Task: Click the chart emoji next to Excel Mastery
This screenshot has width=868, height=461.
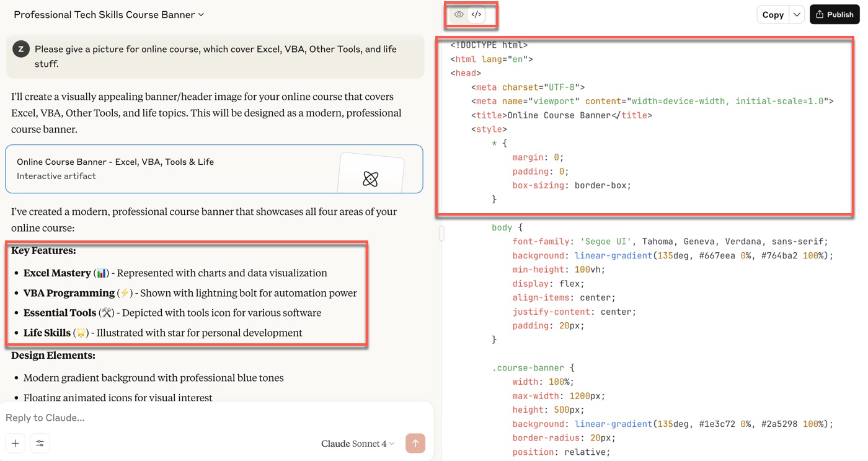Action: pyautogui.click(x=102, y=273)
